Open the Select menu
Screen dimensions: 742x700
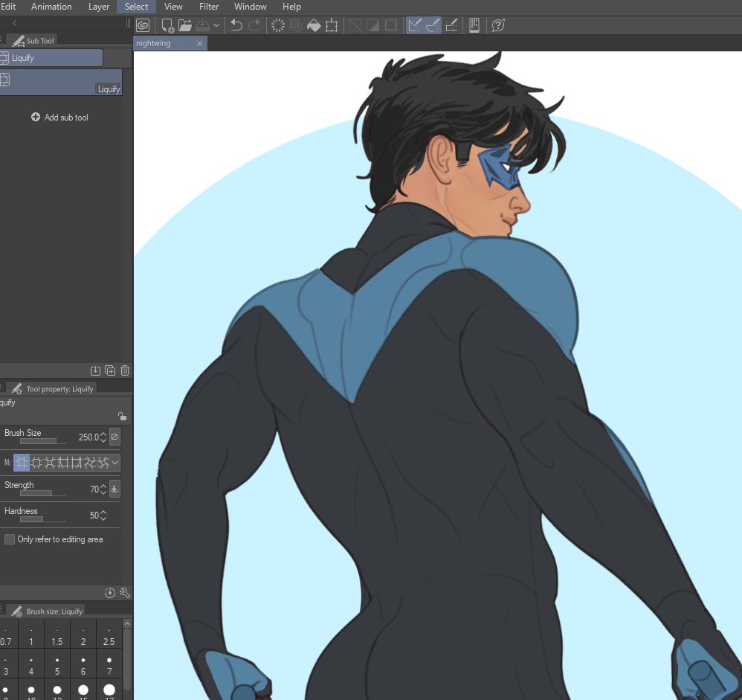point(136,7)
